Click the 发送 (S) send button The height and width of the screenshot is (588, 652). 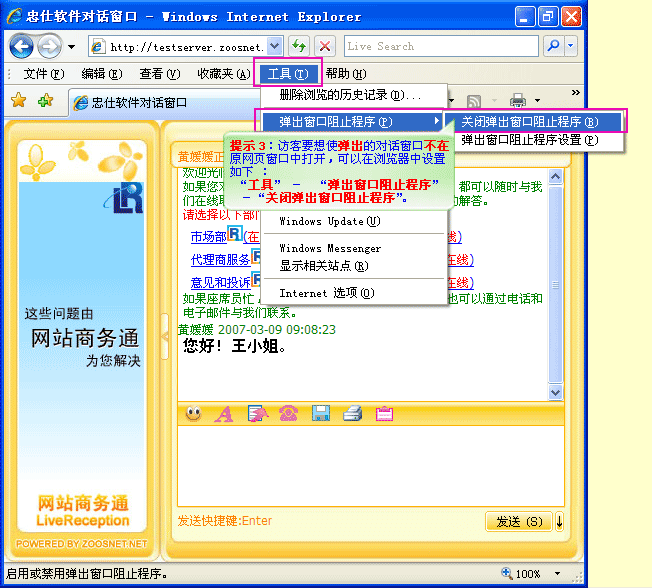coord(518,521)
